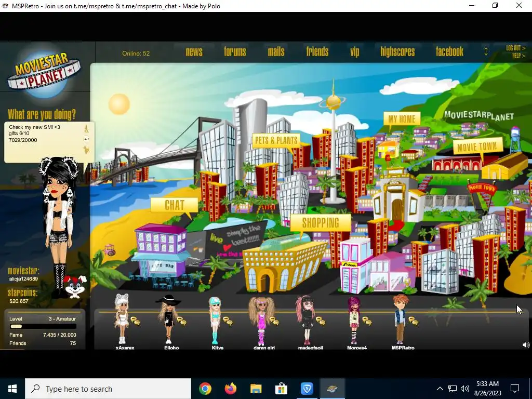The height and width of the screenshot is (399, 532).
Task: Open Microsoft Store from taskbar
Action: (x=281, y=389)
